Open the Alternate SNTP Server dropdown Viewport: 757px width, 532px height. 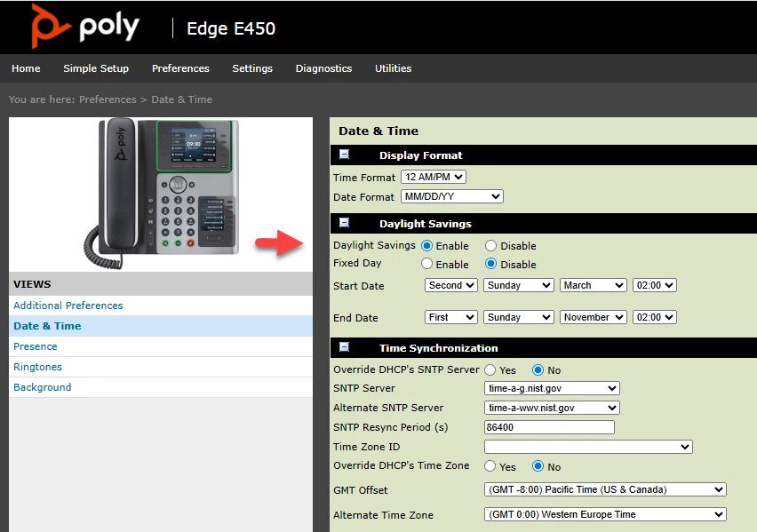pyautogui.click(x=552, y=408)
